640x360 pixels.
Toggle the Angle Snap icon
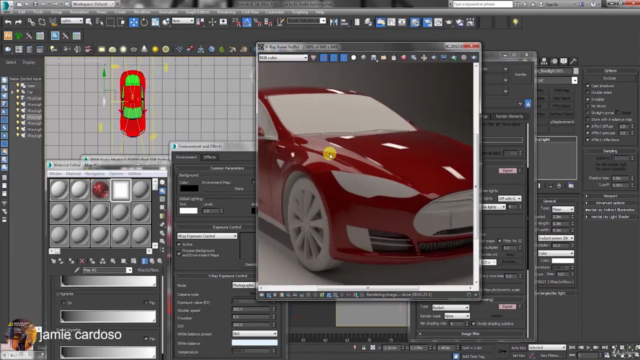pyautogui.click(x=247, y=22)
